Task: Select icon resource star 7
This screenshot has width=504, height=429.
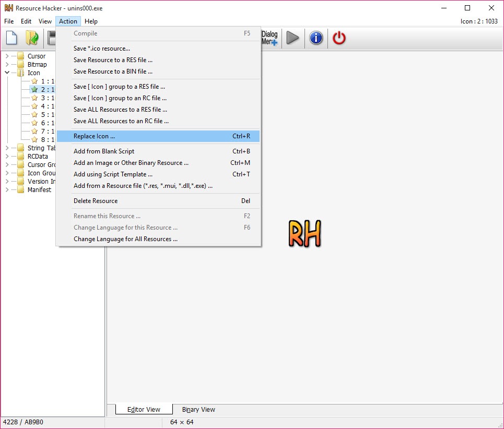Action: point(34,132)
